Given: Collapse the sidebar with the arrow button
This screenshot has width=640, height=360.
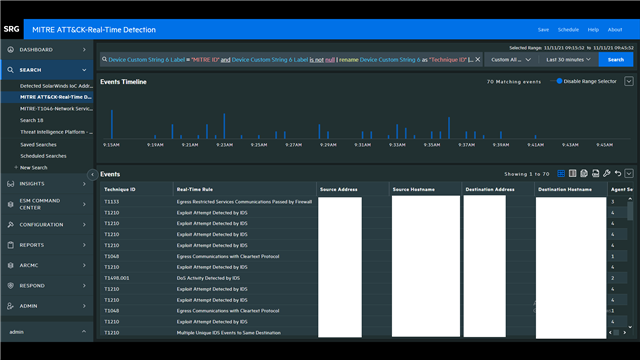Looking at the screenshot, I should point(92,175).
